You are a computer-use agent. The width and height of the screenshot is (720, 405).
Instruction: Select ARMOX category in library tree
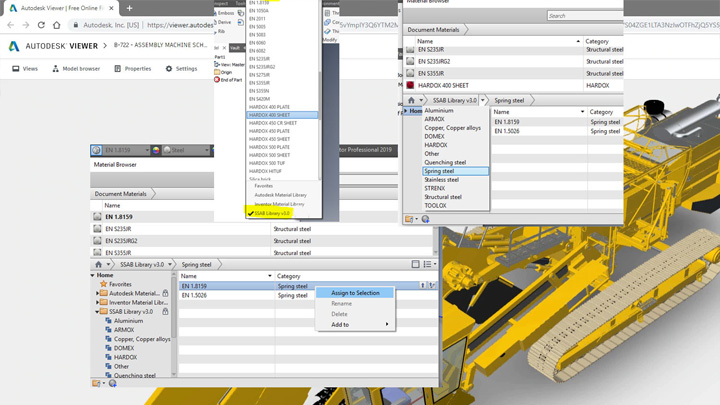click(124, 330)
